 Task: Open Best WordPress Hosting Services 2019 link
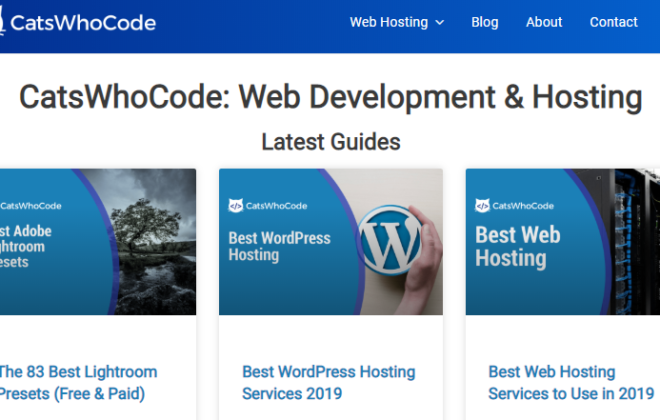point(329,383)
